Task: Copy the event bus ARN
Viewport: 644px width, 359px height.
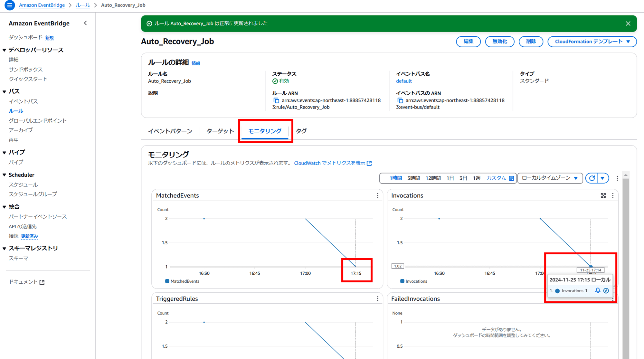Action: (x=400, y=100)
